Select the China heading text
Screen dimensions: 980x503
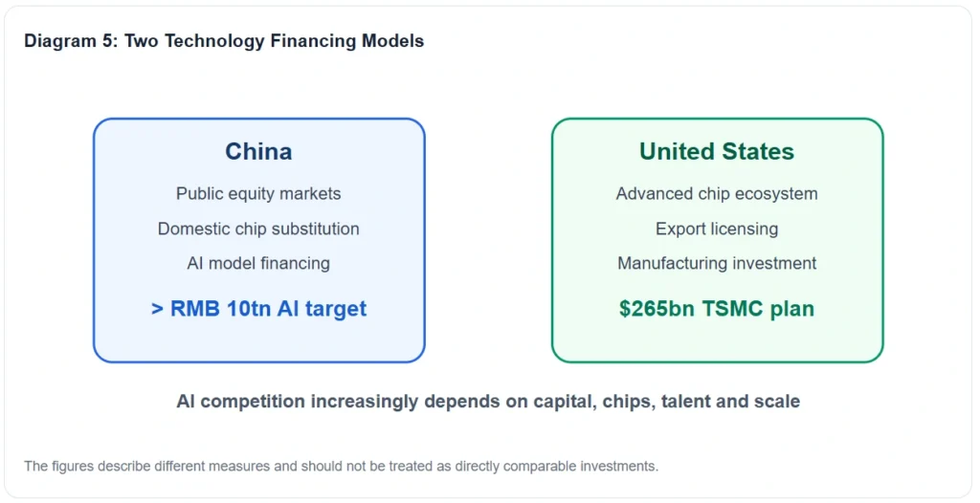258,152
